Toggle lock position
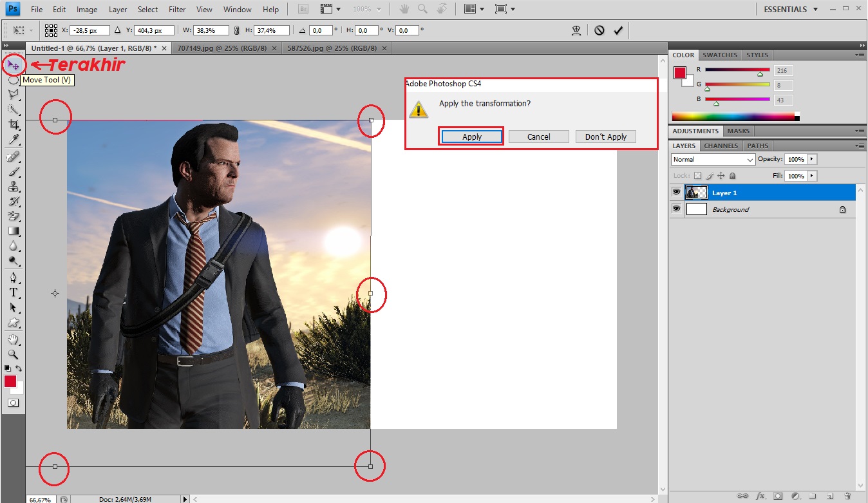This screenshot has height=503, width=868. click(x=721, y=176)
